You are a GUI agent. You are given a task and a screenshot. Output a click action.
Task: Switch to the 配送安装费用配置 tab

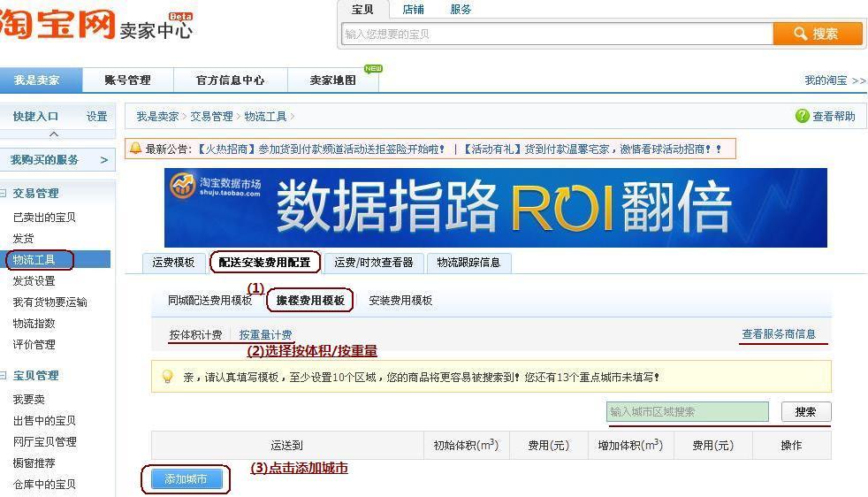(264, 263)
